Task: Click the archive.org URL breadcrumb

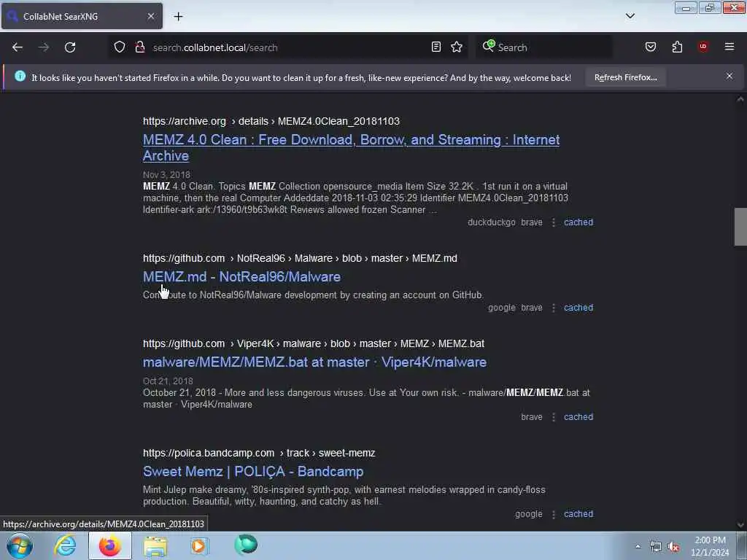Action: click(x=271, y=121)
